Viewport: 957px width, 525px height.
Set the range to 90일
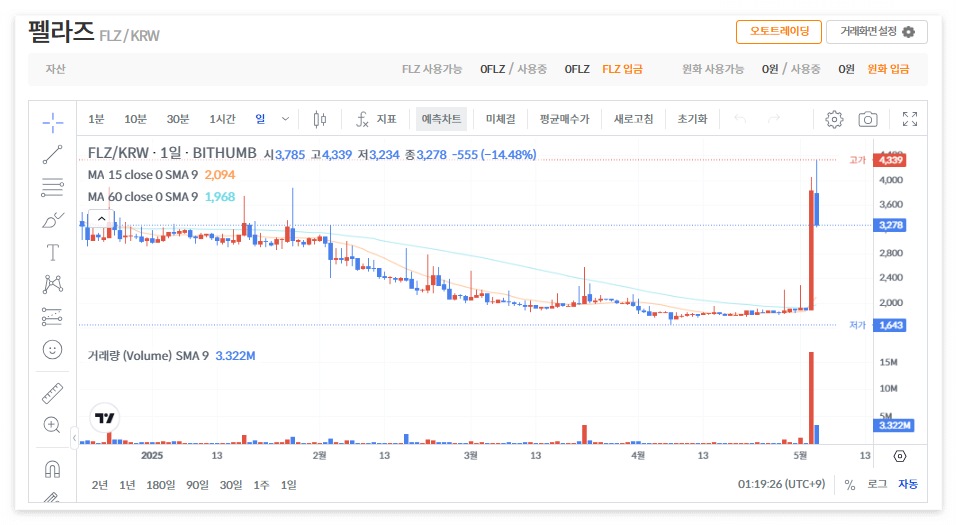pyautogui.click(x=197, y=485)
